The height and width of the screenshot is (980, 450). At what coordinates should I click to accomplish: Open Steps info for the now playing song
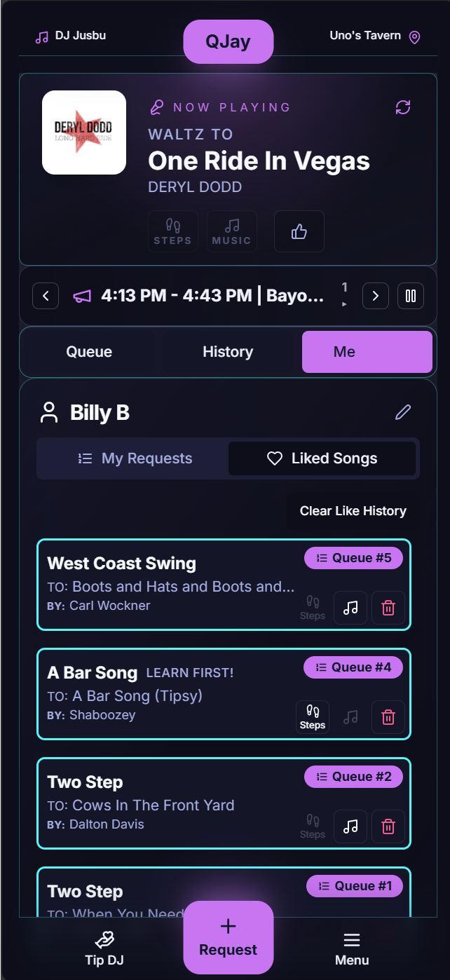[x=172, y=231]
